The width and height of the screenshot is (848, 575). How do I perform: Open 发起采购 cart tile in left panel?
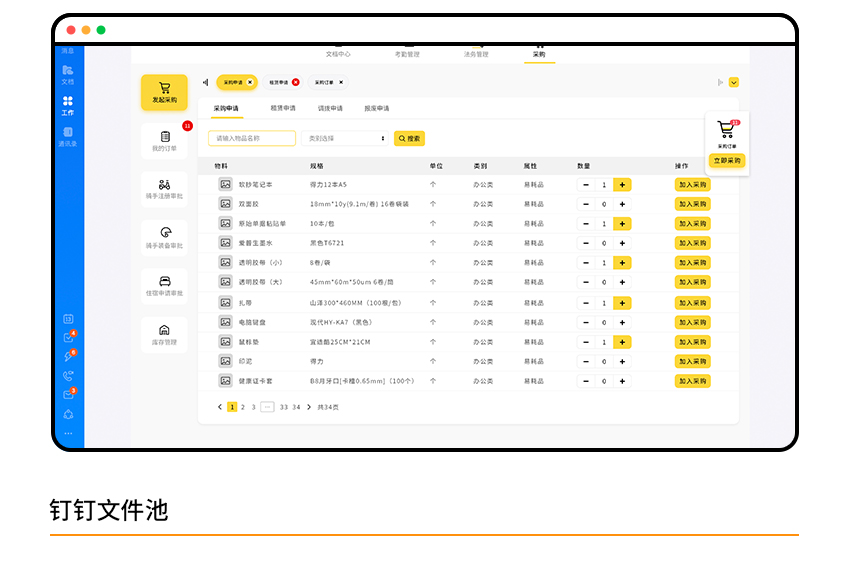pos(164,91)
